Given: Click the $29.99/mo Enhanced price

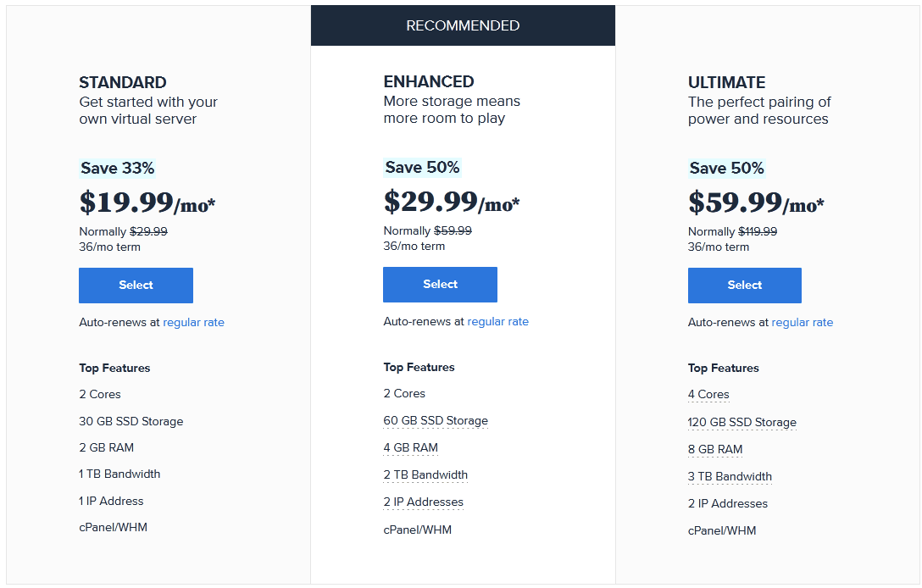Looking at the screenshot, I should click(451, 202).
